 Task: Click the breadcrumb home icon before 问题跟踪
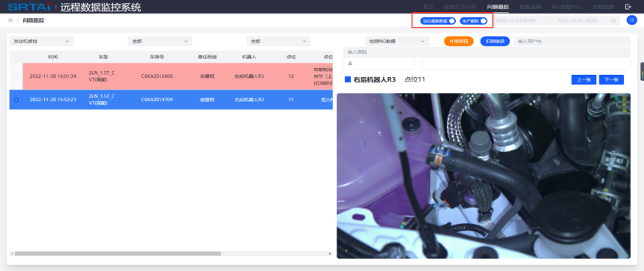tap(10, 20)
